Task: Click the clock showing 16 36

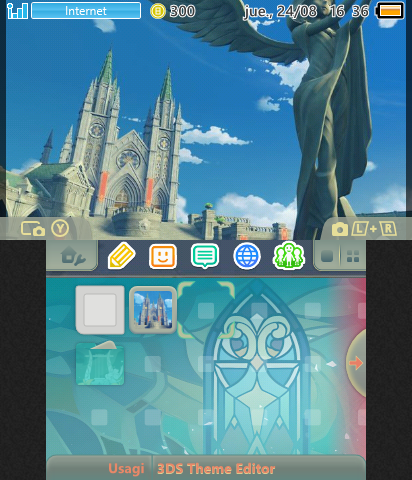Action: 349,11
